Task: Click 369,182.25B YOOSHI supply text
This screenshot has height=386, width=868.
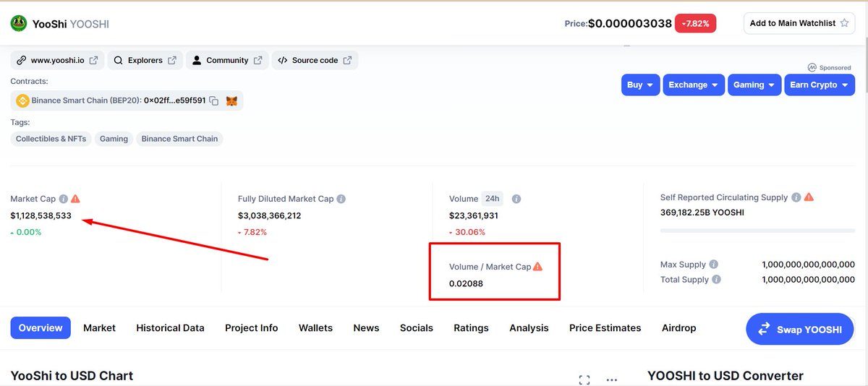Action: [x=702, y=213]
